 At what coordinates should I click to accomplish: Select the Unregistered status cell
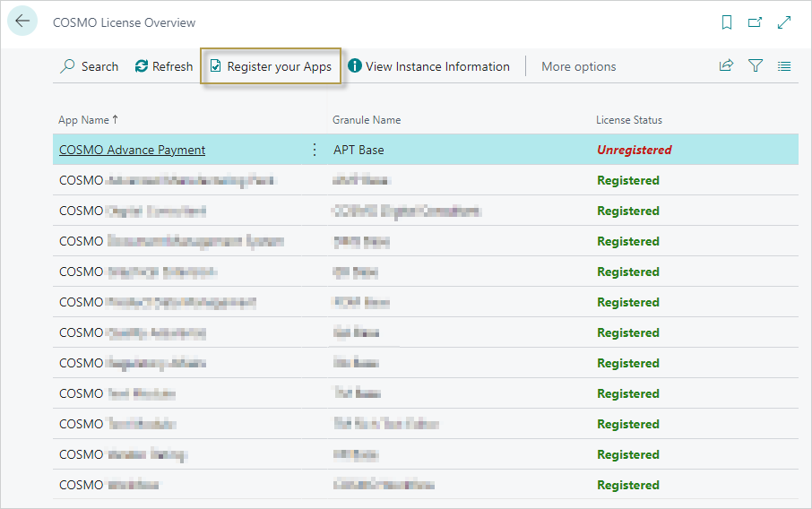tap(634, 150)
